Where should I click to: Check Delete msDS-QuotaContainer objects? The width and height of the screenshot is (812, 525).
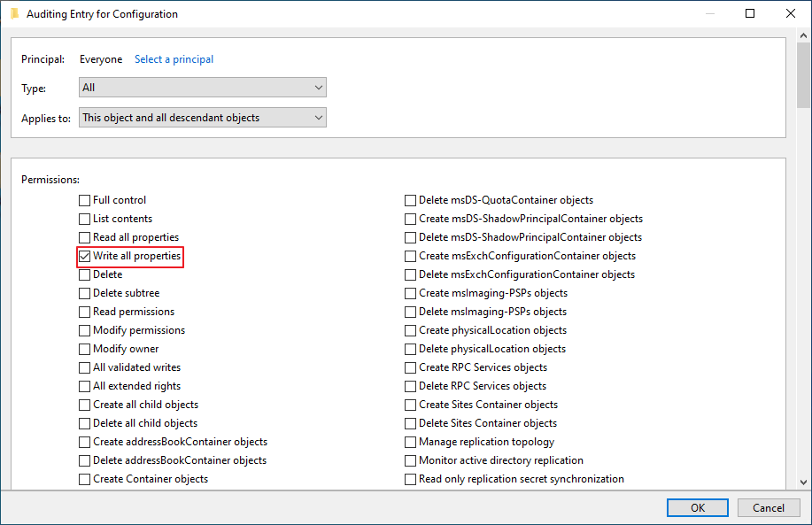point(410,200)
